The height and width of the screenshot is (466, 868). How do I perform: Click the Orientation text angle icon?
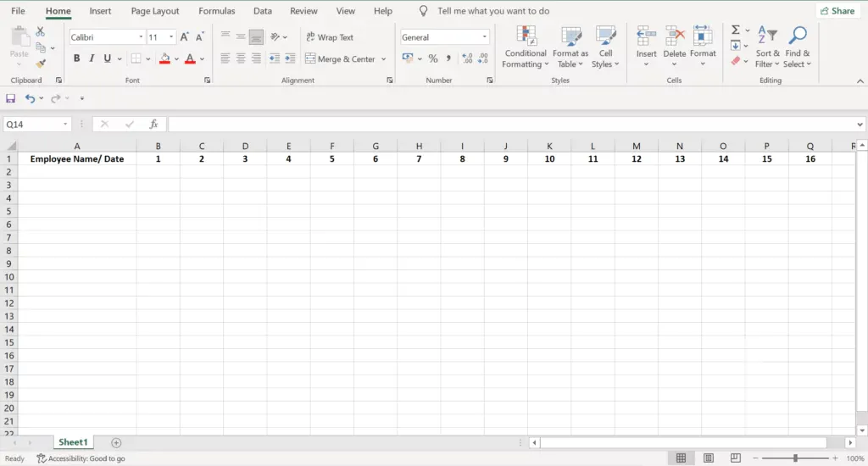[275, 37]
